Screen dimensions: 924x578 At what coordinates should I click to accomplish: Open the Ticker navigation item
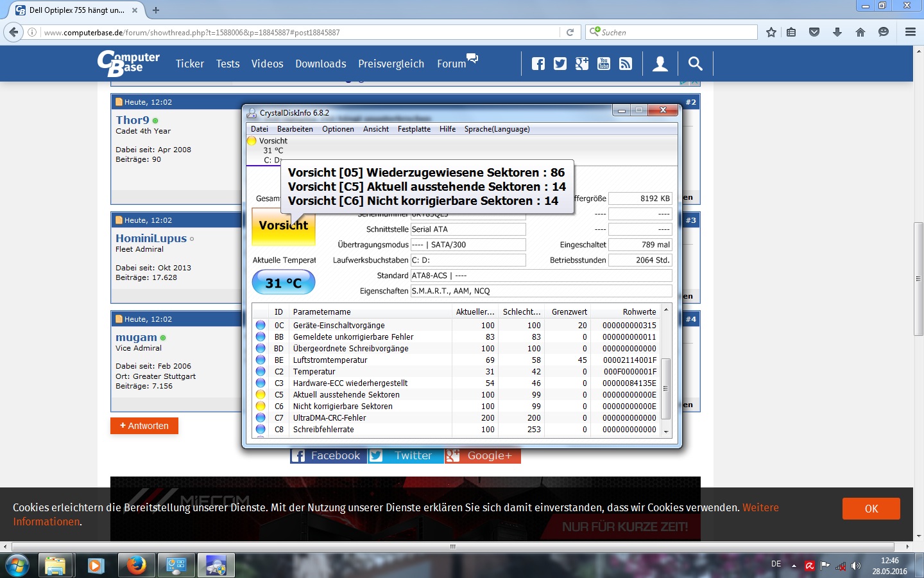[190, 64]
